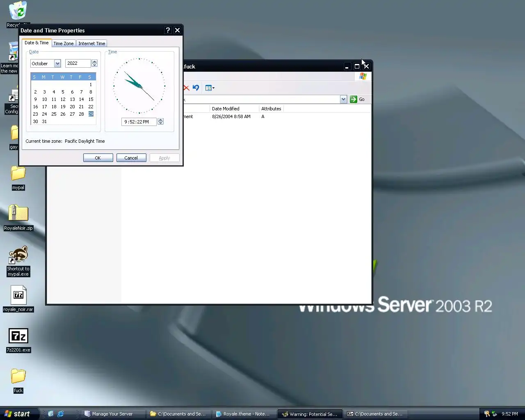Sort by the Attributes column header
The height and width of the screenshot is (420, 525).
[271, 109]
